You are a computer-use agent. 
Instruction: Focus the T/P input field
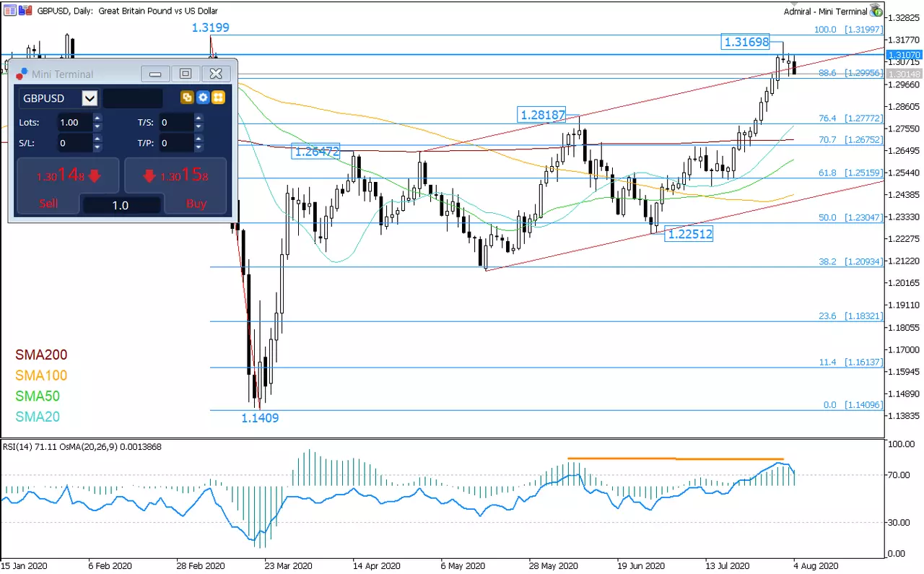[x=175, y=143]
